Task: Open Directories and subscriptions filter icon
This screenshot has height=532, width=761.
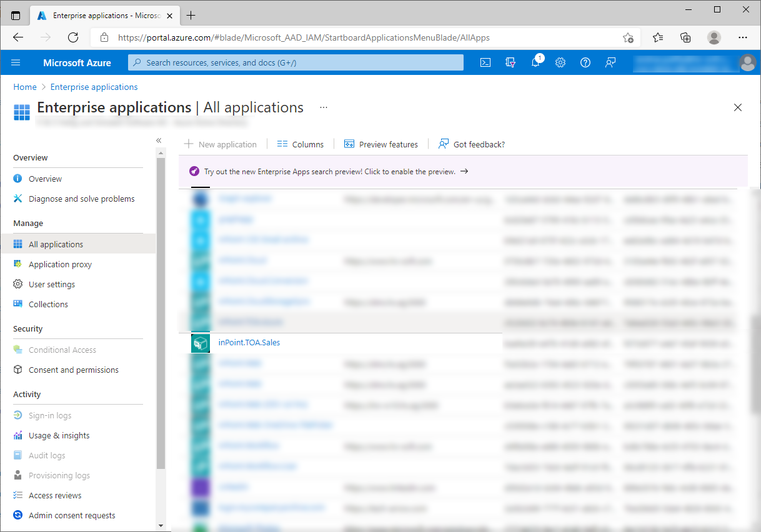Action: [x=510, y=62]
